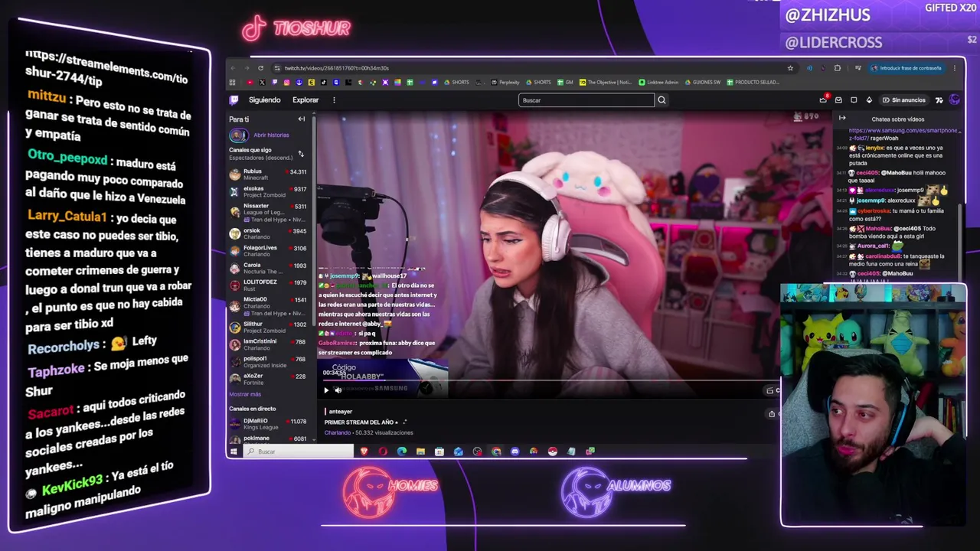Click Introducir frase de contraseña button
Image resolution: width=980 pixels, height=551 pixels.
point(906,68)
